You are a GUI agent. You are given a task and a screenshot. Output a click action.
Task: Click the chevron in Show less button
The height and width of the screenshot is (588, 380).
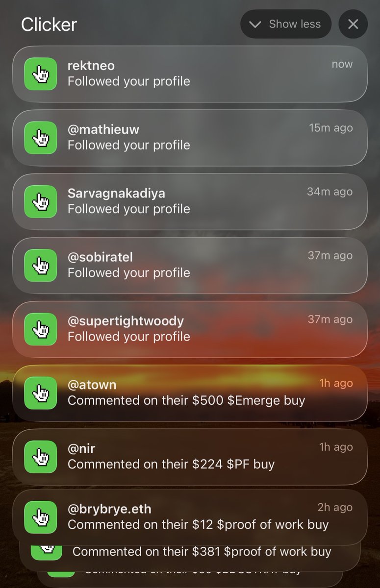tap(255, 24)
